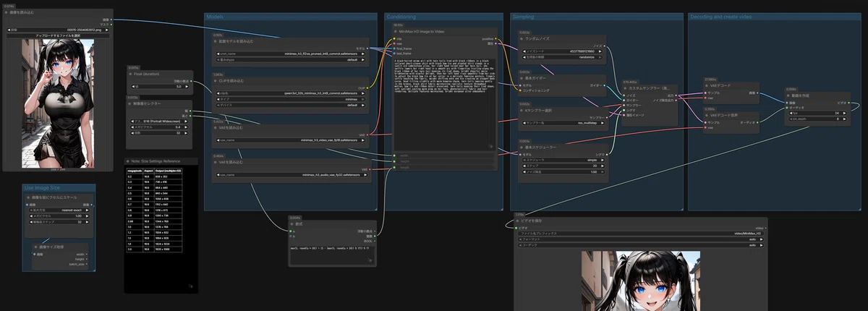Click the title dot of 動画を作成 node
This screenshot has height=311, width=868.
pos(789,95)
